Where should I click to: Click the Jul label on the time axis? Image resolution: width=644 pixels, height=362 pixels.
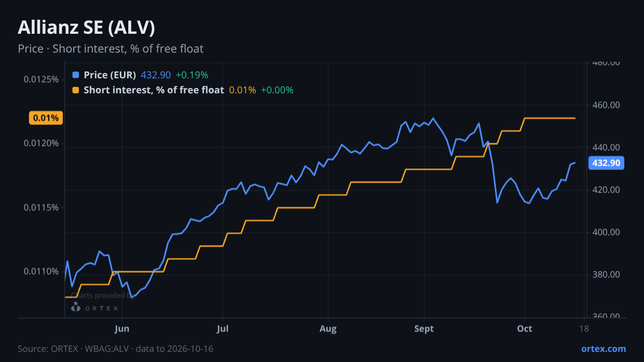224,329
